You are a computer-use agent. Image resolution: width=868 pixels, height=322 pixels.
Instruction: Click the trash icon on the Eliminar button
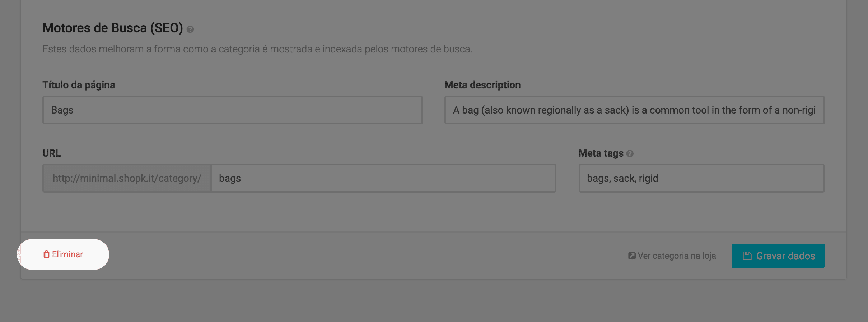coord(46,254)
